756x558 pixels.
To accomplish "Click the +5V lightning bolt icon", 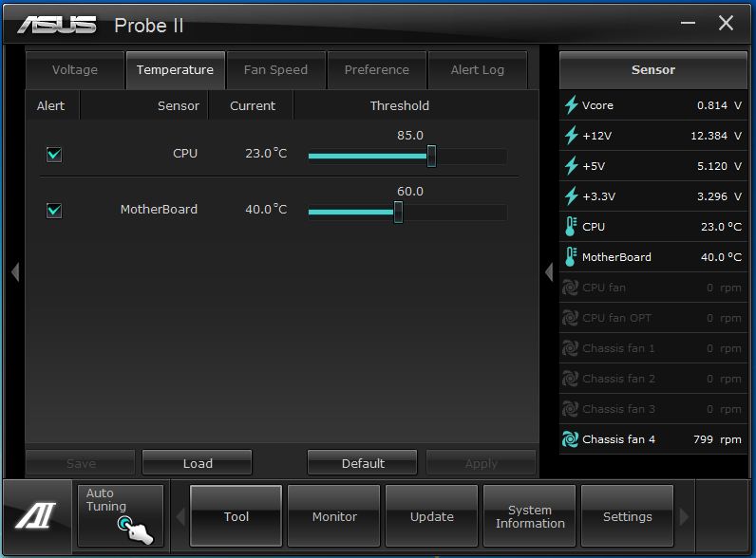I will click(572, 166).
